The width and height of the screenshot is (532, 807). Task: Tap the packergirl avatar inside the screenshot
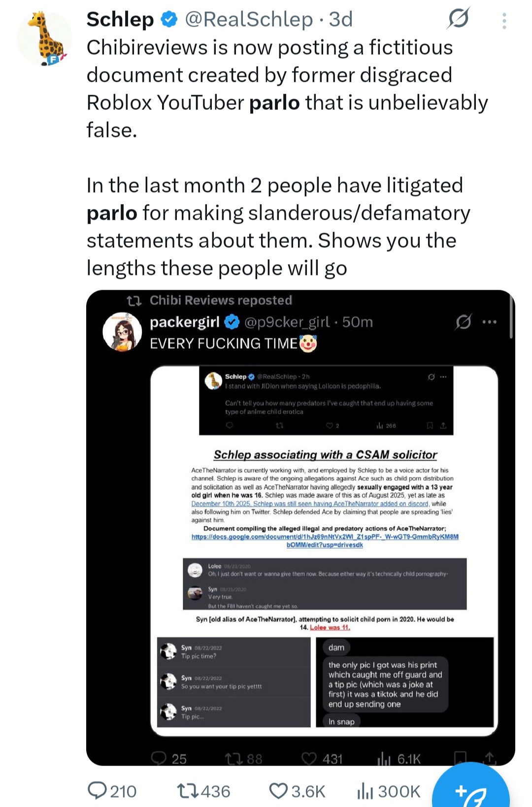click(122, 332)
